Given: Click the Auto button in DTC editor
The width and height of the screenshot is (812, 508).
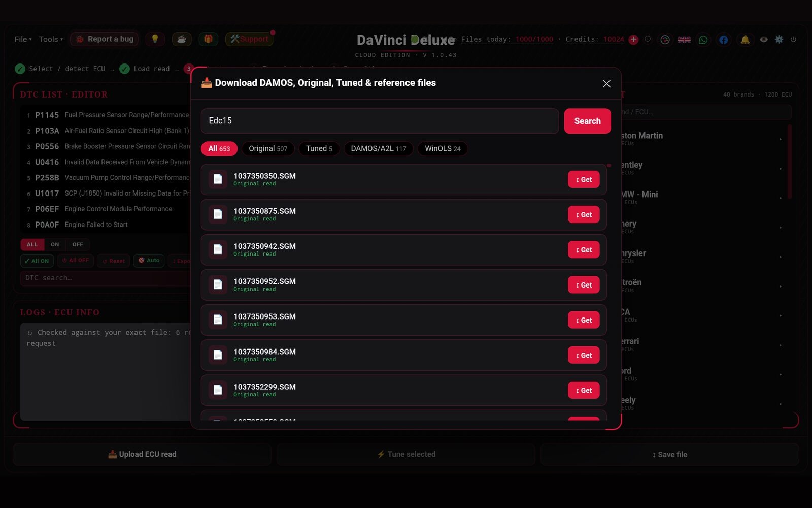Looking at the screenshot, I should (x=149, y=261).
